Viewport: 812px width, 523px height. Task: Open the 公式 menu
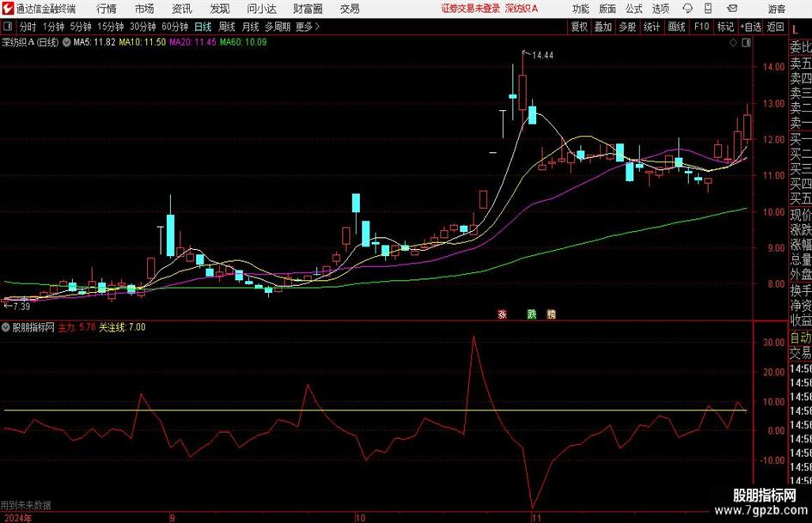[634, 9]
